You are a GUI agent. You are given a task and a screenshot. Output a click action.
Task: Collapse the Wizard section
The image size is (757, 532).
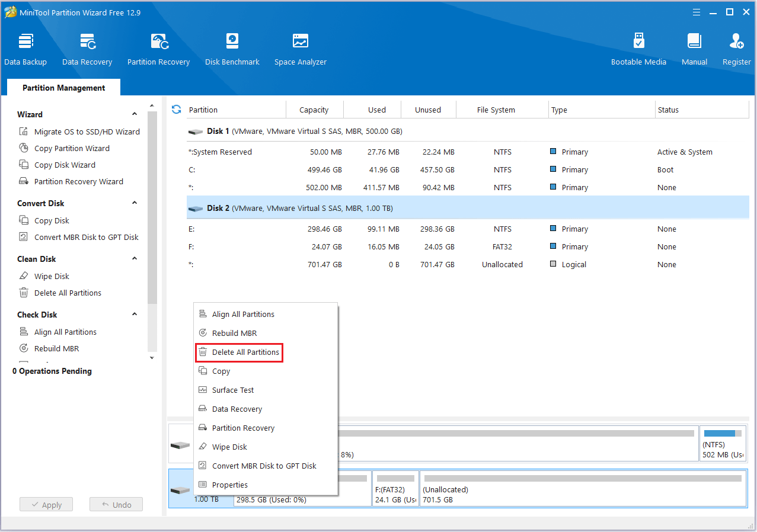[135, 114]
